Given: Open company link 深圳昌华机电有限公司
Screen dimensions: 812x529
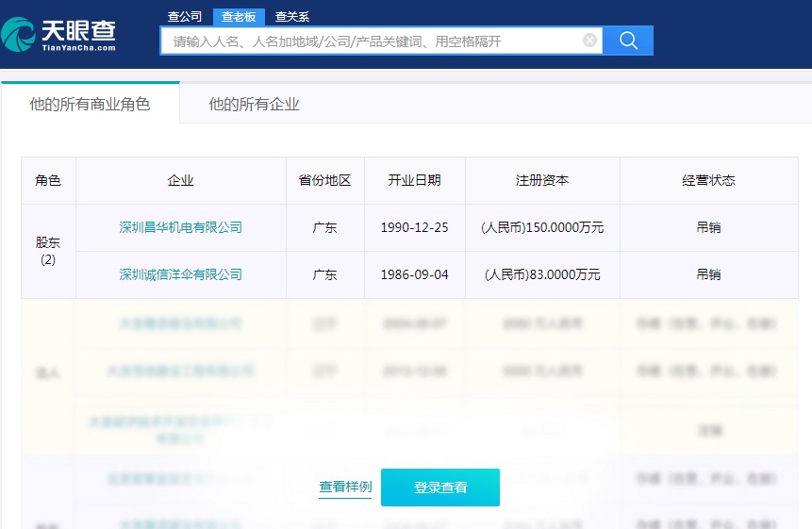Looking at the screenshot, I should point(181,227).
